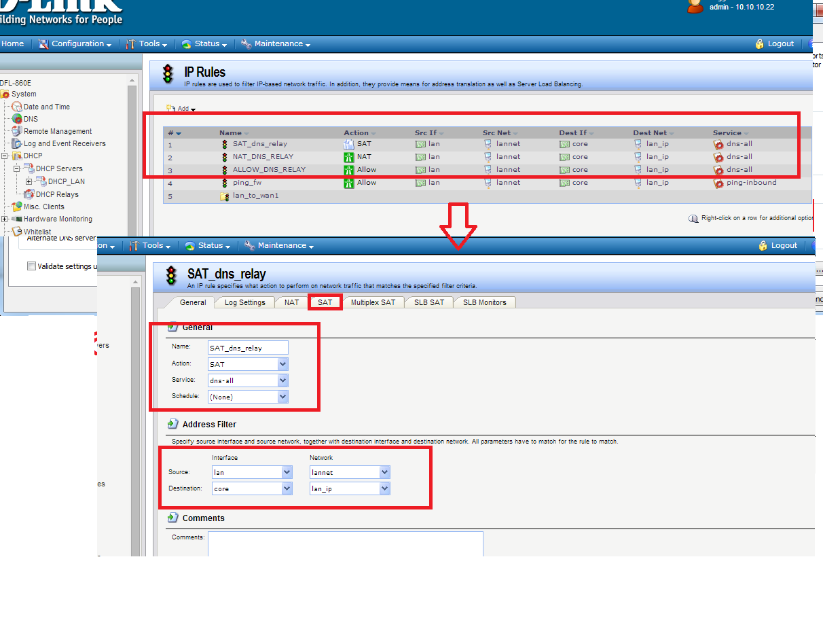Switch to the SAT tab
Image resolution: width=823 pixels, height=644 pixels.
point(325,302)
